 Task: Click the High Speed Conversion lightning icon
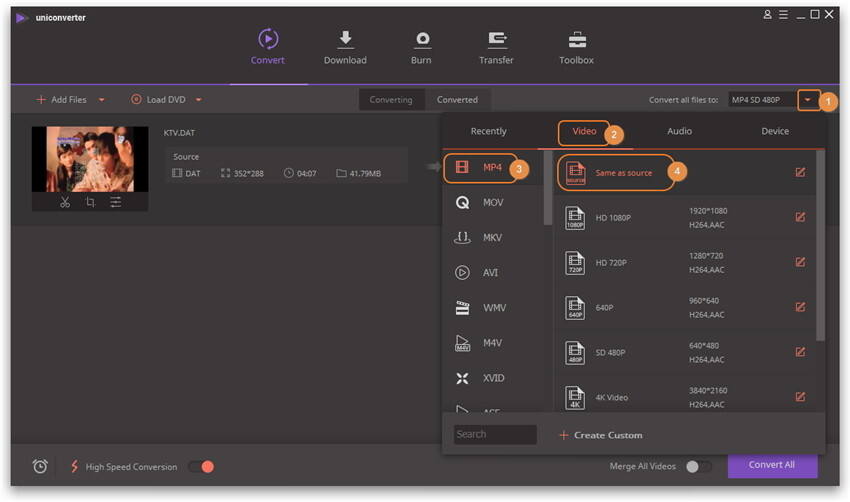(x=75, y=466)
